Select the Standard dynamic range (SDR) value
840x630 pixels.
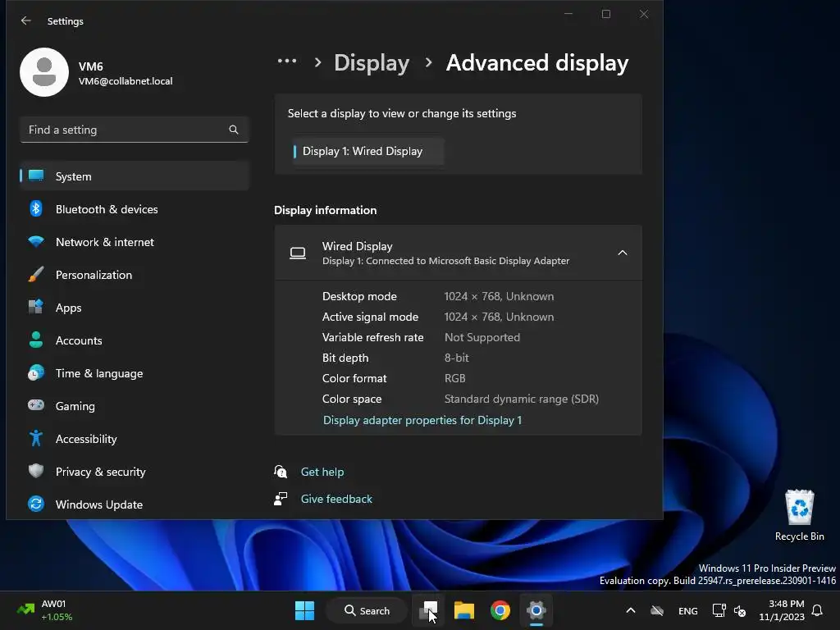point(521,399)
